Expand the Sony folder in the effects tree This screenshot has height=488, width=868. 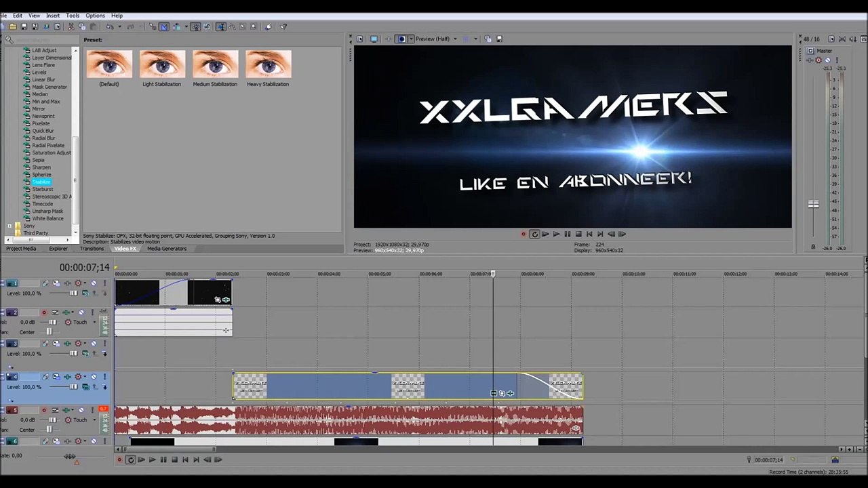[9, 226]
